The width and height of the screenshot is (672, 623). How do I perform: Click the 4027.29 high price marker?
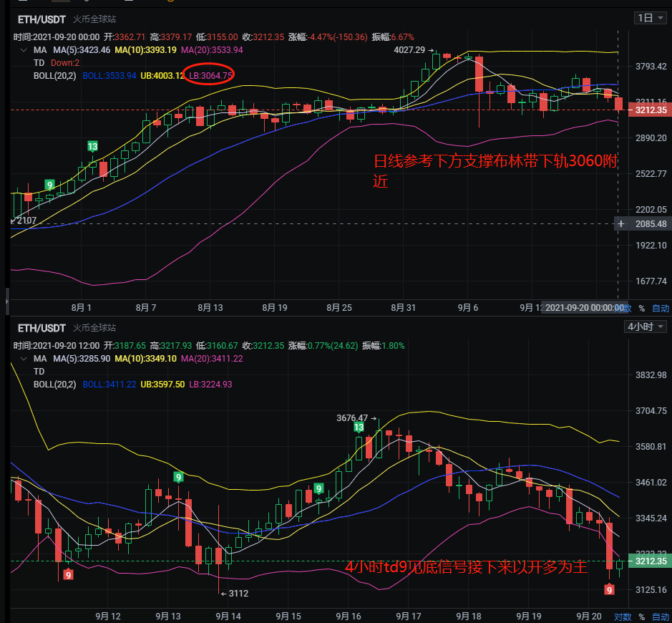click(414, 49)
